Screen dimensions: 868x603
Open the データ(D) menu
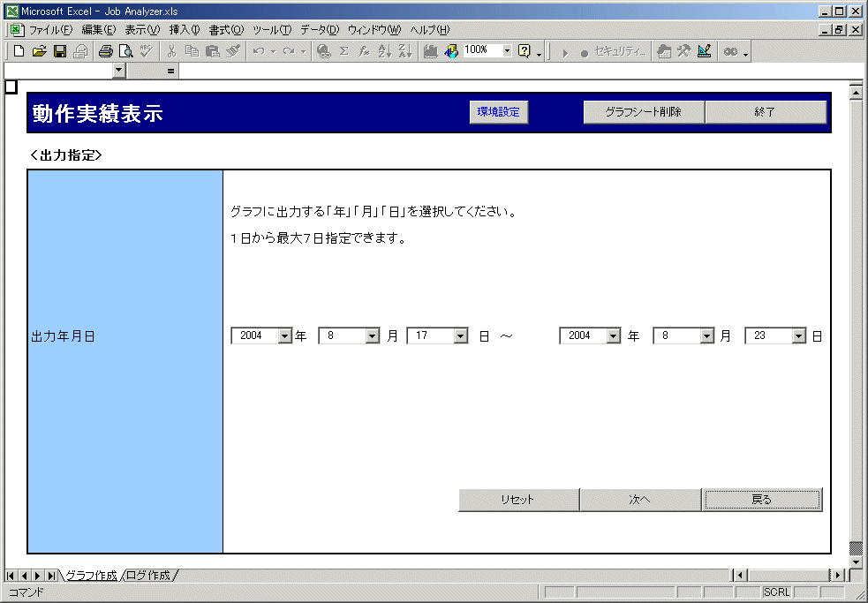point(320,30)
